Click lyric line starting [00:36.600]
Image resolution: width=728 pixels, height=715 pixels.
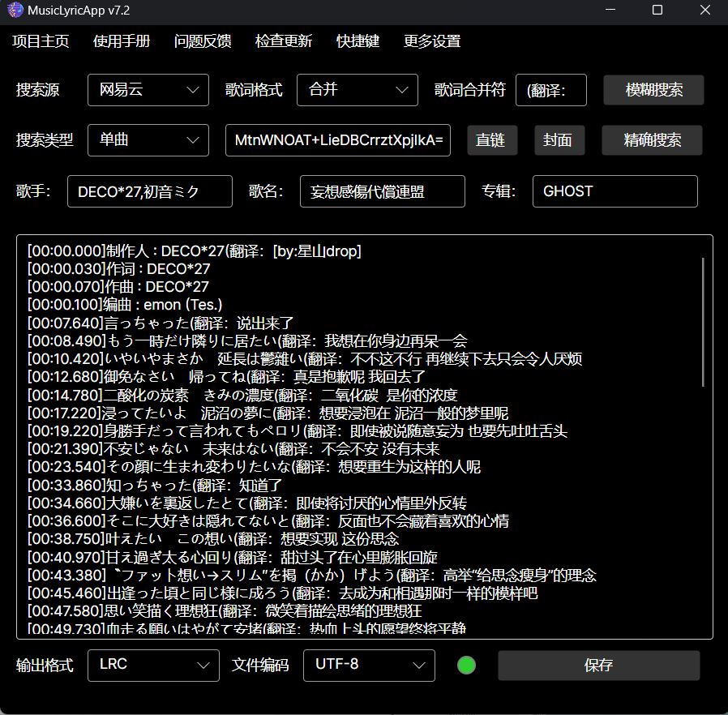coord(268,521)
